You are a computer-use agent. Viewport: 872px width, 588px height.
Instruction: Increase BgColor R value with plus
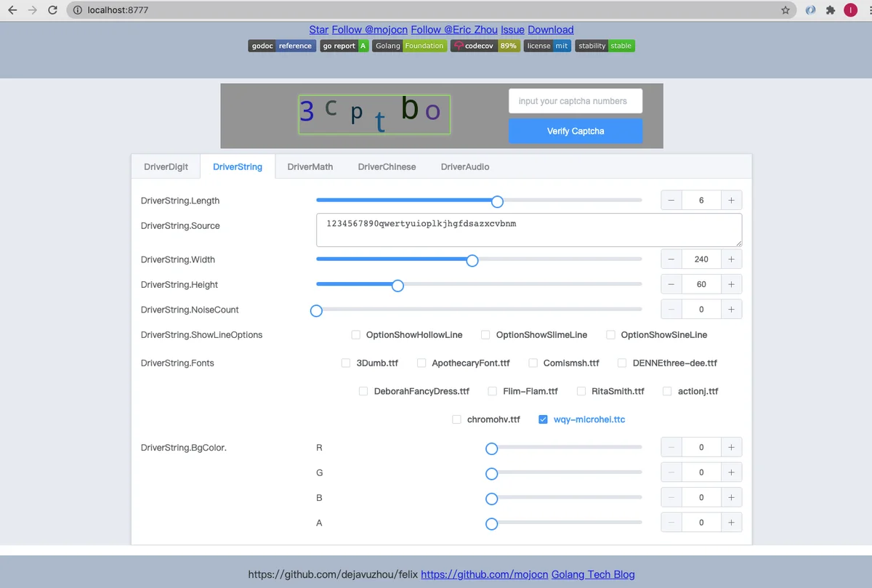click(731, 448)
